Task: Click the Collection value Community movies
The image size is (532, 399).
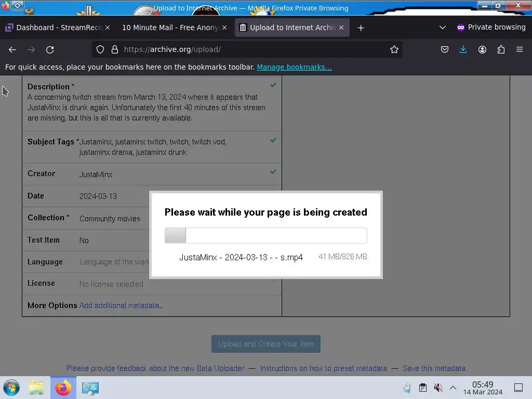Action: [110, 219]
